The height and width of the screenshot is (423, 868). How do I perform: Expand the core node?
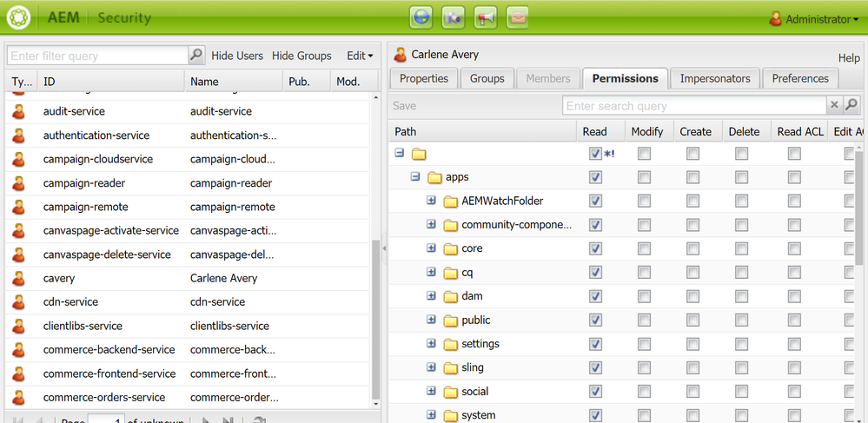pyautogui.click(x=432, y=248)
